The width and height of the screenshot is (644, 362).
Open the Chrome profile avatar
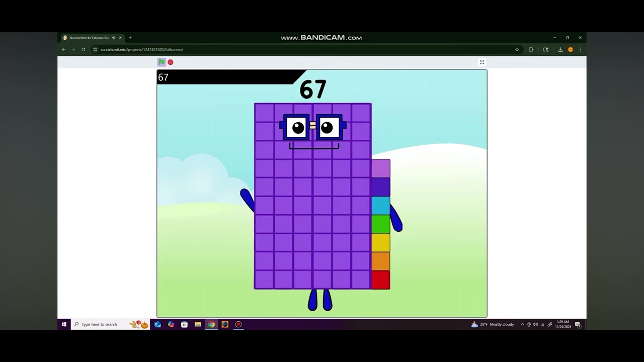click(571, 49)
